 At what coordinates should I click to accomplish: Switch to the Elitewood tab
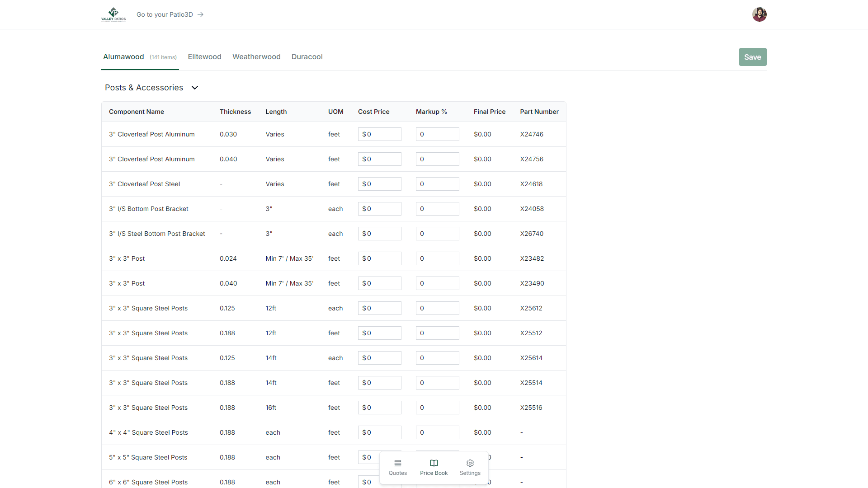204,57
